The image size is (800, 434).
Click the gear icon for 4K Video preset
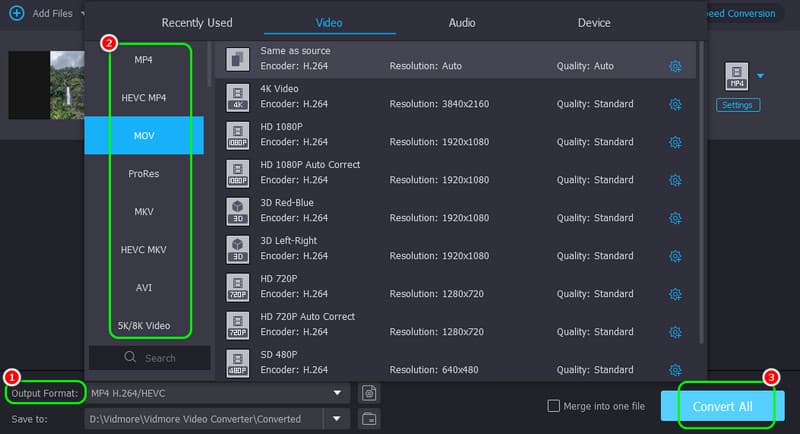pyautogui.click(x=675, y=104)
